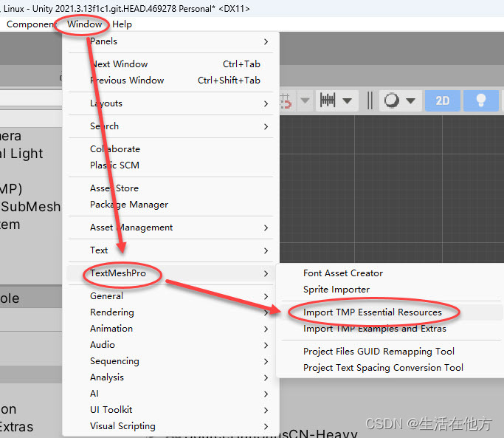
Task: Expand the Panels submenu
Action: [170, 41]
